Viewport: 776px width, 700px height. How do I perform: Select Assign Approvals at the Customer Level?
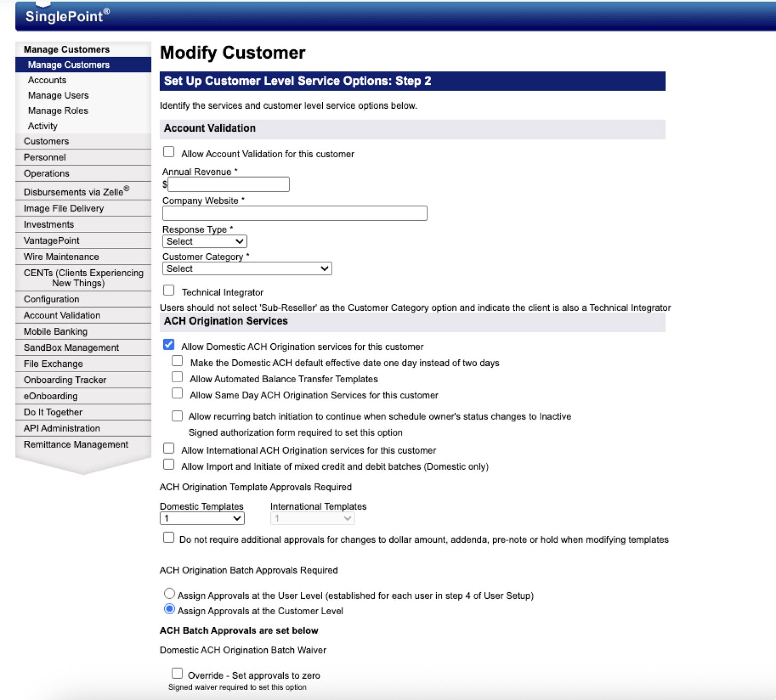coord(170,609)
